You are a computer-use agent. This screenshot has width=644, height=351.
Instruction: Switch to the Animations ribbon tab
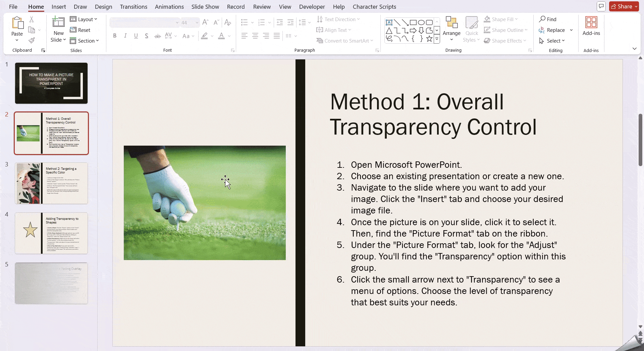click(x=169, y=6)
